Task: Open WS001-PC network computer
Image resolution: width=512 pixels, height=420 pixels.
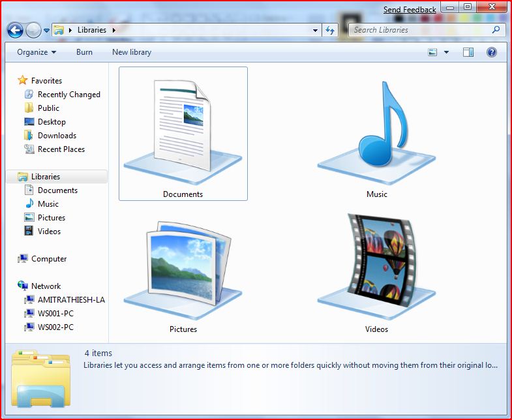Action: (55, 314)
